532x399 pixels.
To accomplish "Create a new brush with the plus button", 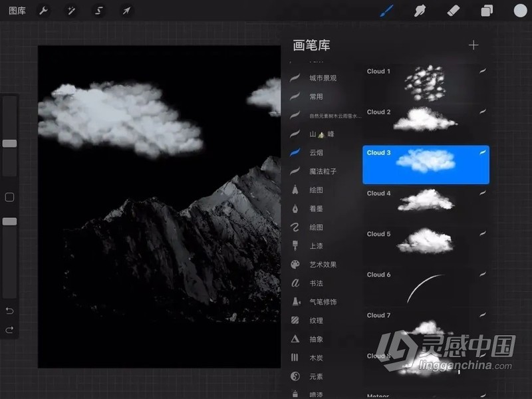I will [473, 45].
